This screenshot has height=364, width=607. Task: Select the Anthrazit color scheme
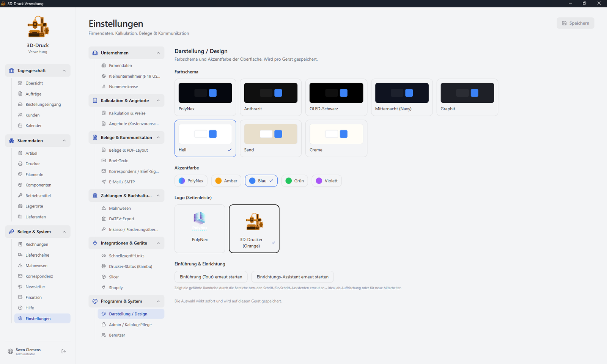tap(271, 97)
